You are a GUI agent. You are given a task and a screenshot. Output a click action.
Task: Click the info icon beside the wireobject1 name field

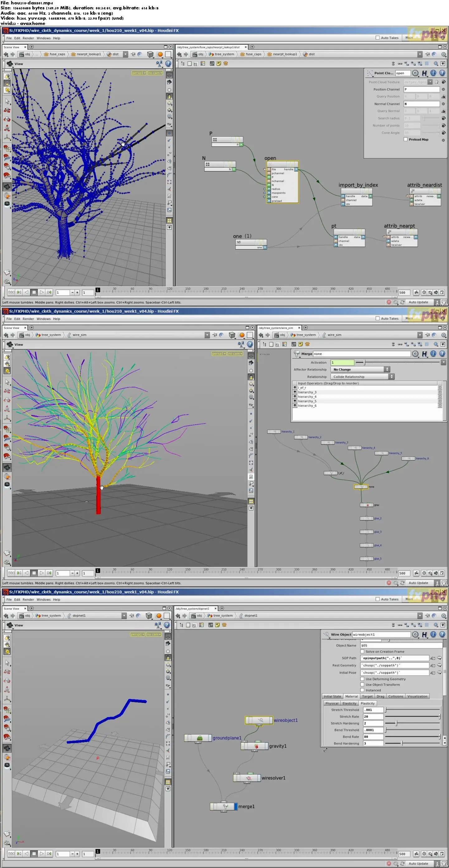point(433,635)
